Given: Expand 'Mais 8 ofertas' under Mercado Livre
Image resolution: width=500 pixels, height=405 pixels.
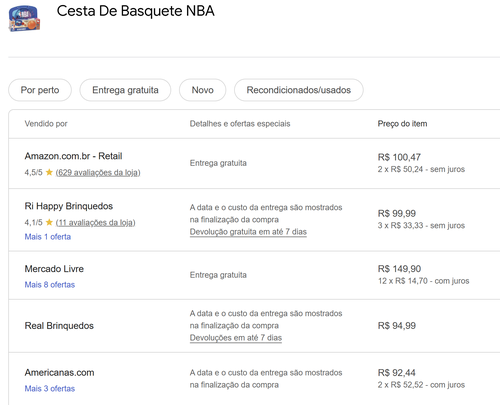Looking at the screenshot, I should pos(50,285).
